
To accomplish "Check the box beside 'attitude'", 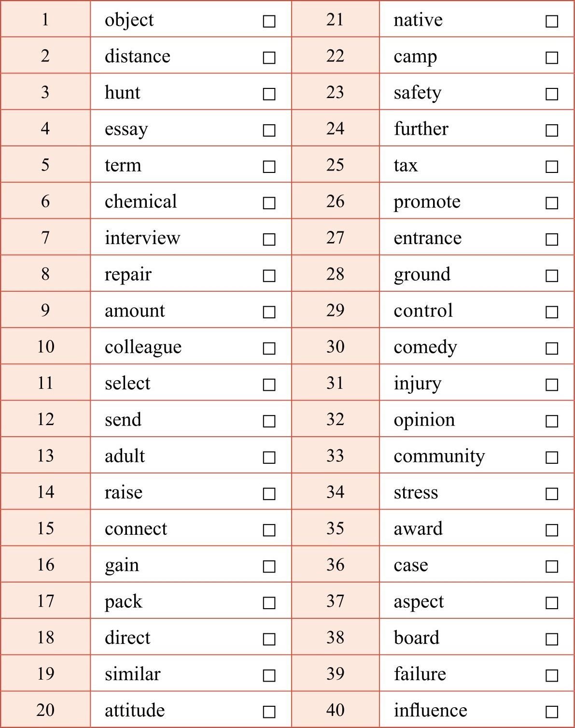I will pos(269,712).
